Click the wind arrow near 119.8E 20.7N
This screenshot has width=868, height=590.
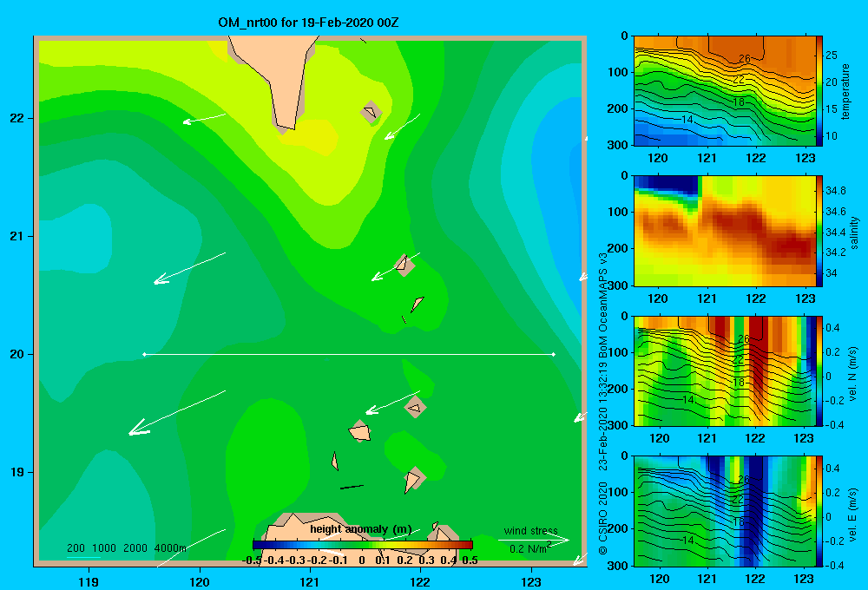(189, 268)
